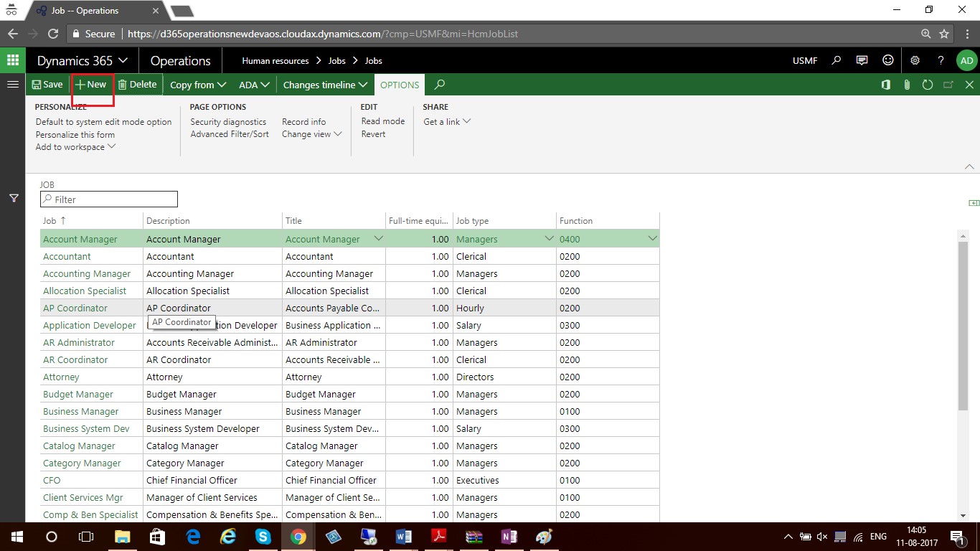Open the AP Coordinator job link
The image size is (980, 551).
tap(75, 308)
